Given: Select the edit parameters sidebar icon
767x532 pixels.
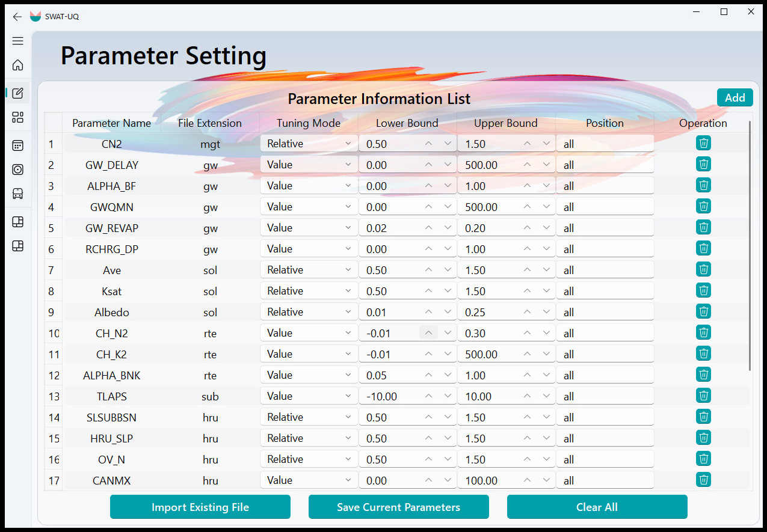Looking at the screenshot, I should (x=18, y=93).
